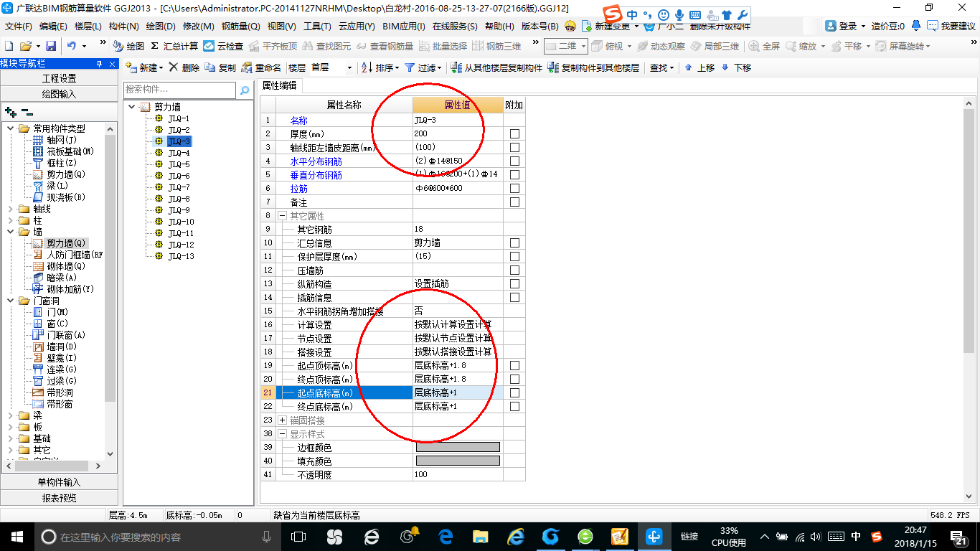The height and width of the screenshot is (551, 980).
Task: Delete component with 删除 button
Action: [184, 67]
